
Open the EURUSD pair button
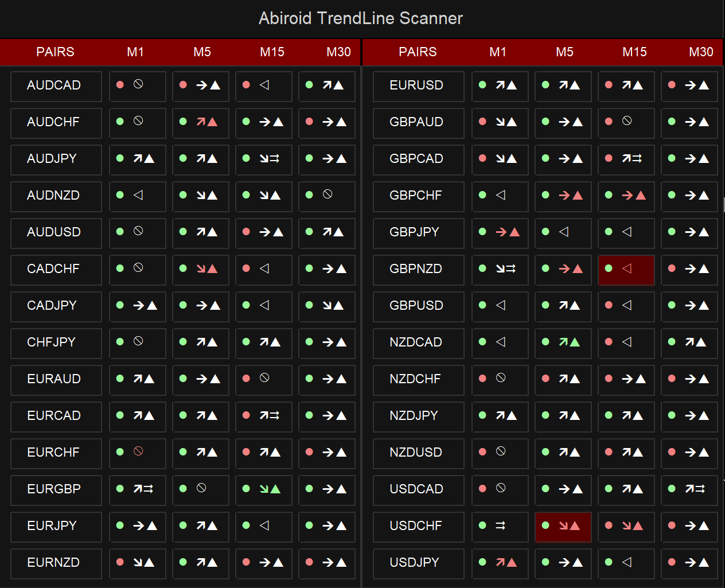coord(418,85)
